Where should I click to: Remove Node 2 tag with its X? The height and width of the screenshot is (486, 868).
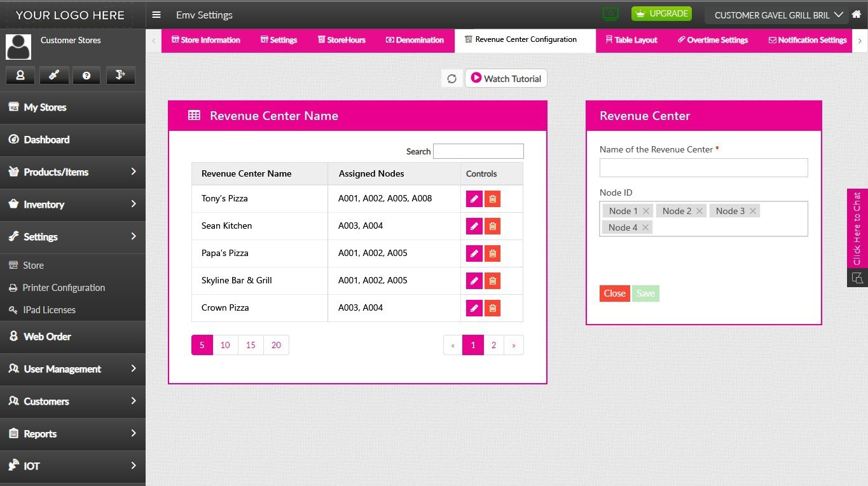[699, 211]
